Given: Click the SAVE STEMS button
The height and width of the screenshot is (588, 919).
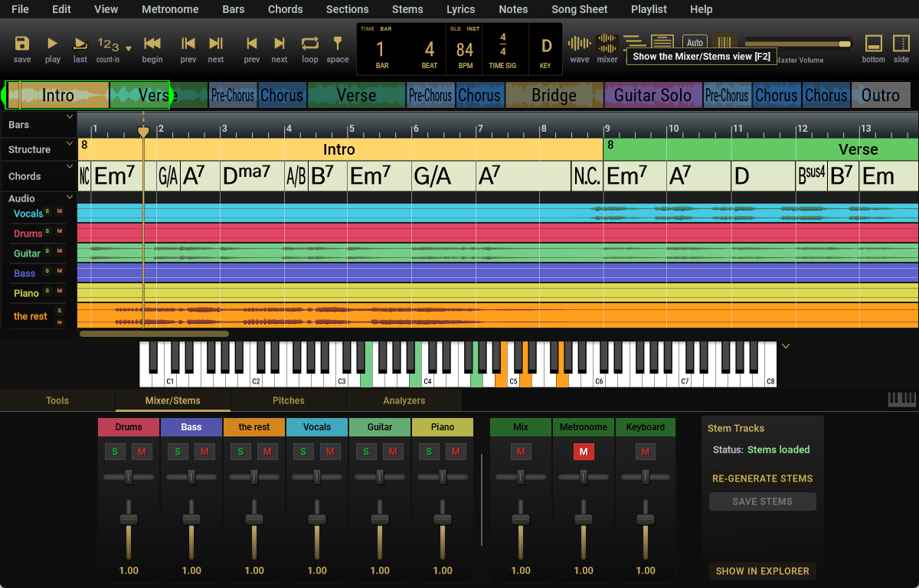Looking at the screenshot, I should pyautogui.click(x=762, y=501).
